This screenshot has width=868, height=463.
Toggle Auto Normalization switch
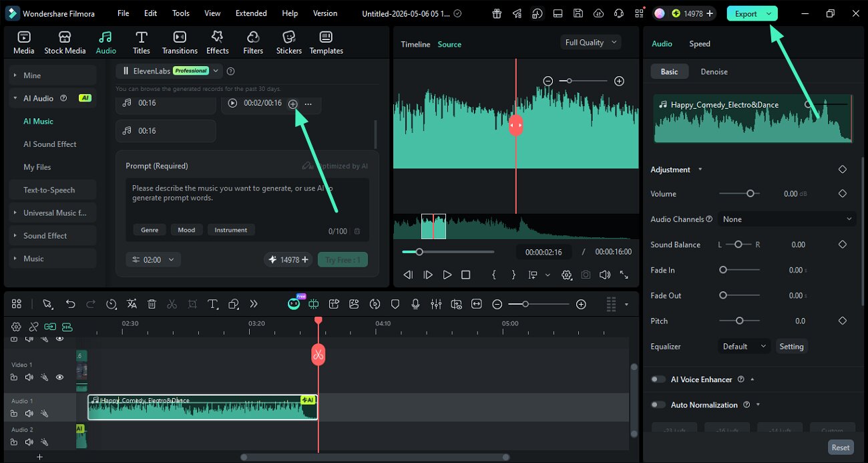658,405
